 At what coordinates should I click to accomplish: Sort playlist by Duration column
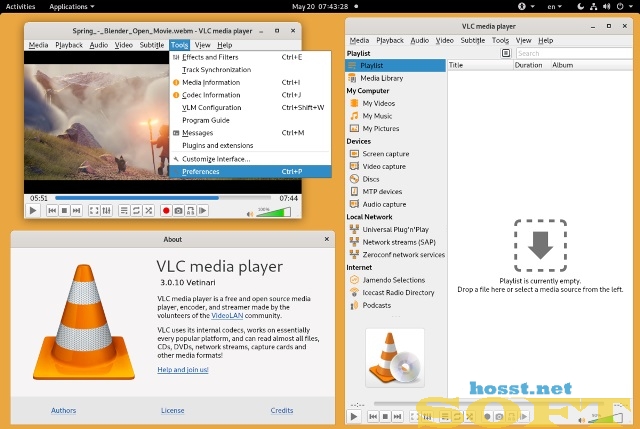(x=532, y=65)
